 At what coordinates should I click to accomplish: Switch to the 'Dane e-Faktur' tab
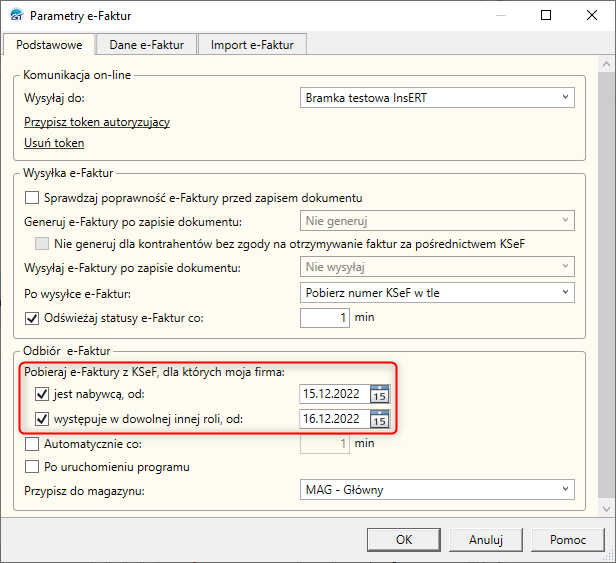pos(146,44)
